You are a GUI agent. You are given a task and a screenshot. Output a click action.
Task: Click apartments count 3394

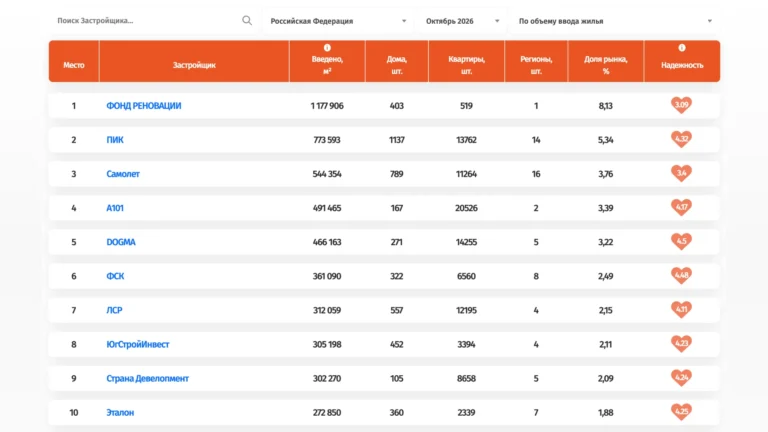point(466,344)
